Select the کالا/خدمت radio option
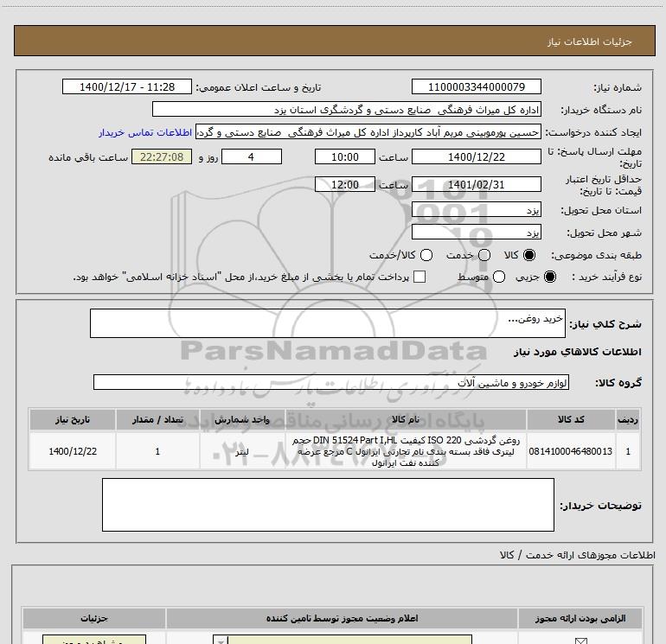This screenshot has height=644, width=666. 426,255
